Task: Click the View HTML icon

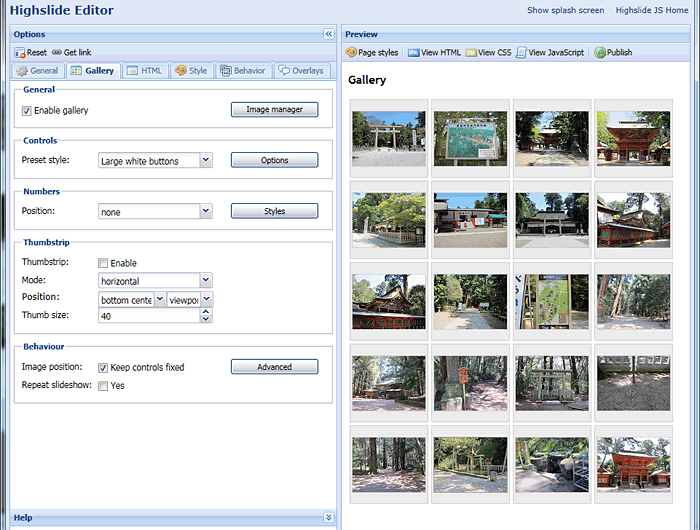Action: 413,53
